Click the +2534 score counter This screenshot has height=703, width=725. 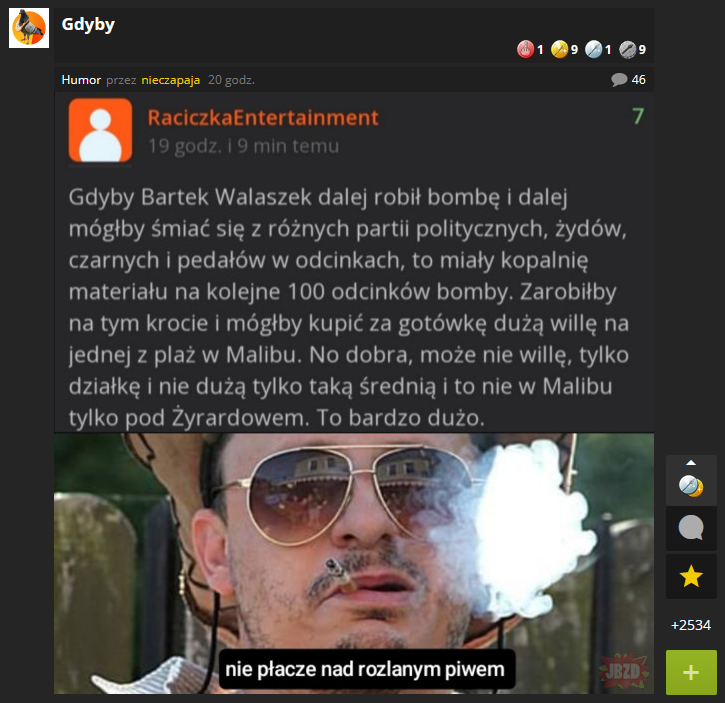(x=691, y=625)
